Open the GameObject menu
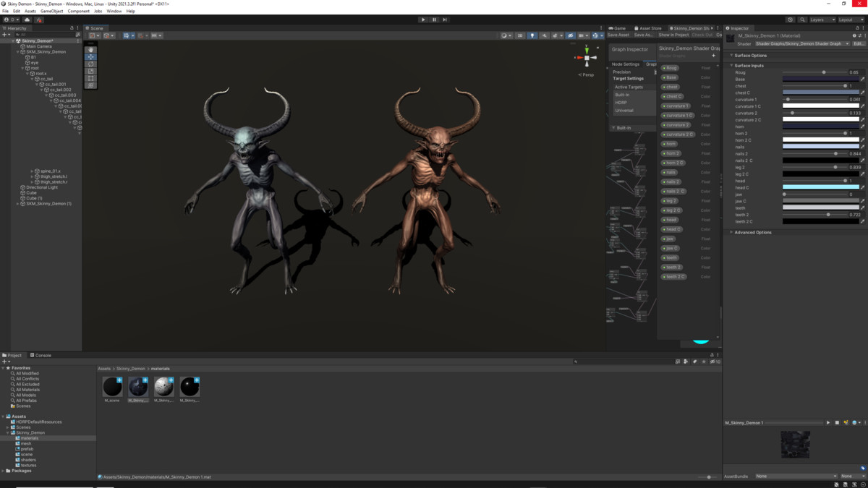 (52, 11)
